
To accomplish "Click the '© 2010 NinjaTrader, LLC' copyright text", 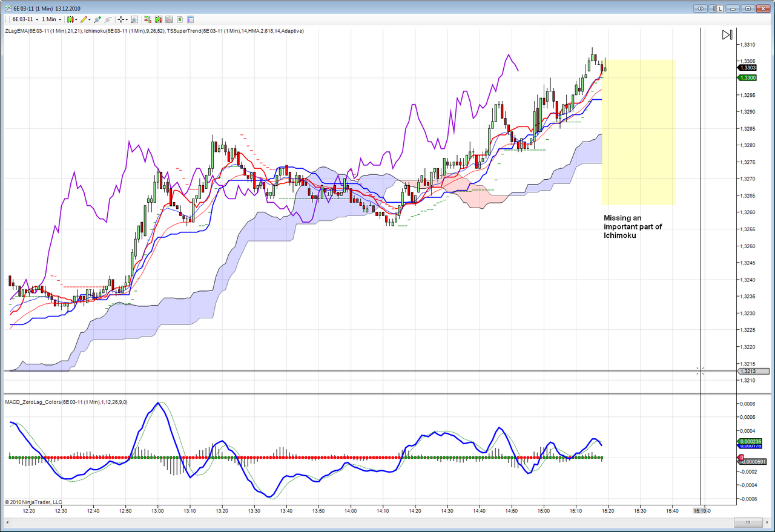I will click(33, 502).
